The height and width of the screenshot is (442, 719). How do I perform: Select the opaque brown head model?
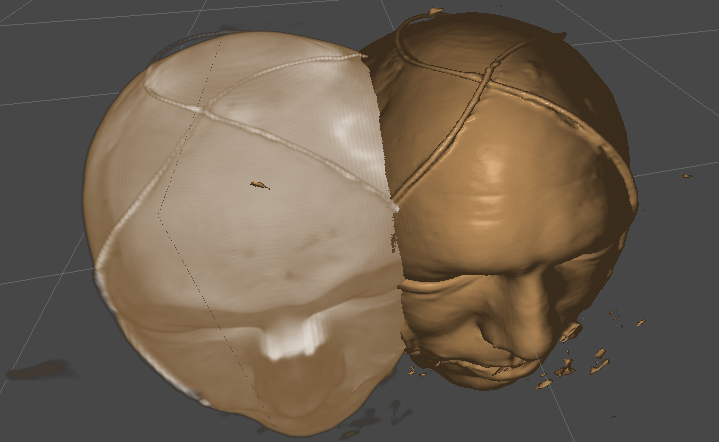point(500,202)
